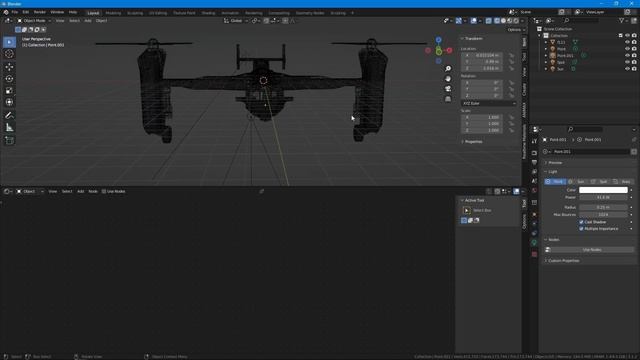Screen dimensions: 640x360
Task: Click the viewport zoom magnifier icon
Action: [448, 69]
